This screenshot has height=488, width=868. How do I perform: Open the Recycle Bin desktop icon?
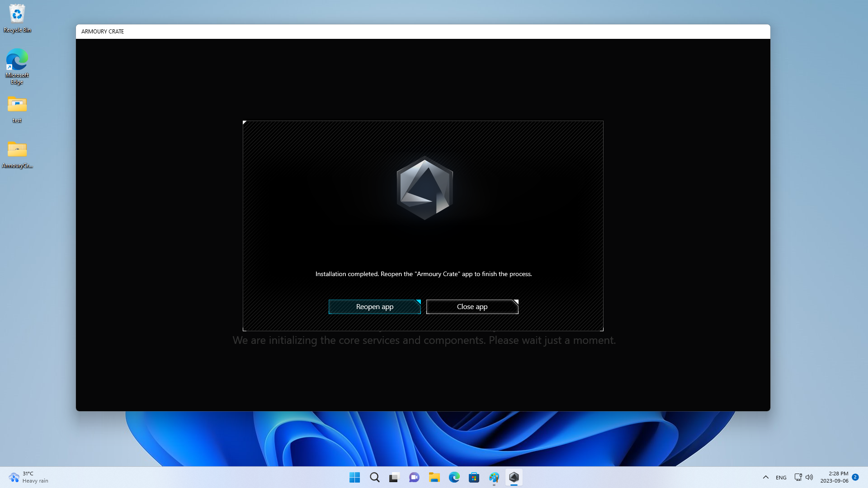click(17, 19)
